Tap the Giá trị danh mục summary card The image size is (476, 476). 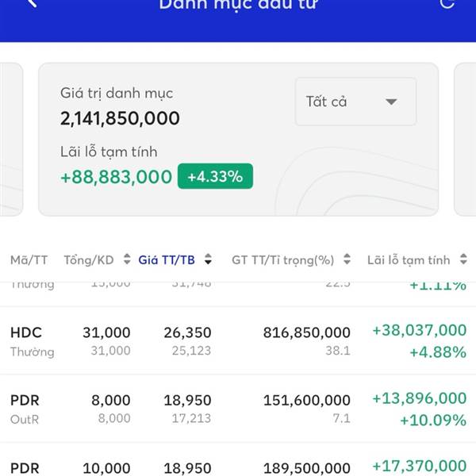pos(238,140)
